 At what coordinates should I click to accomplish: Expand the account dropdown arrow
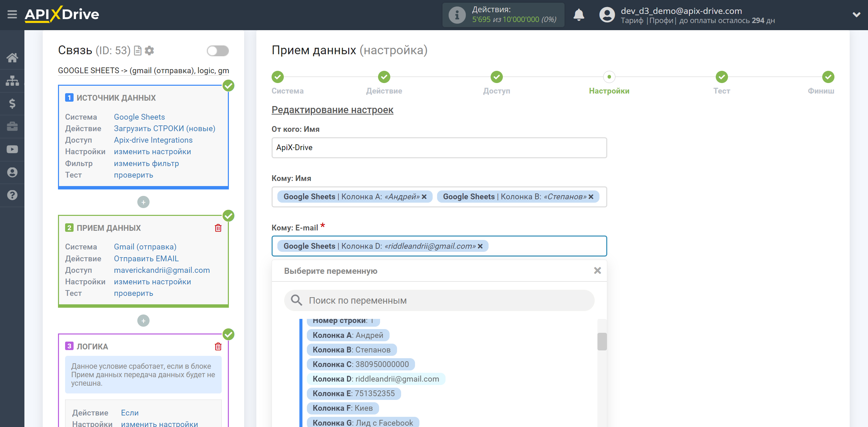856,15
